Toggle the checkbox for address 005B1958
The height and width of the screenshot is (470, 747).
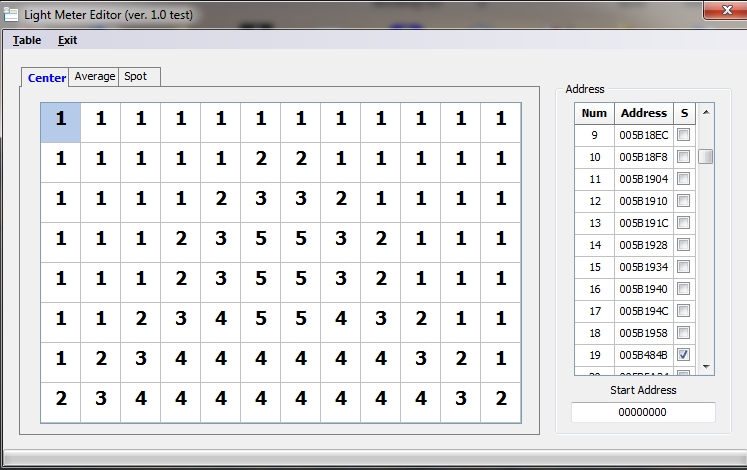pyautogui.click(x=684, y=333)
